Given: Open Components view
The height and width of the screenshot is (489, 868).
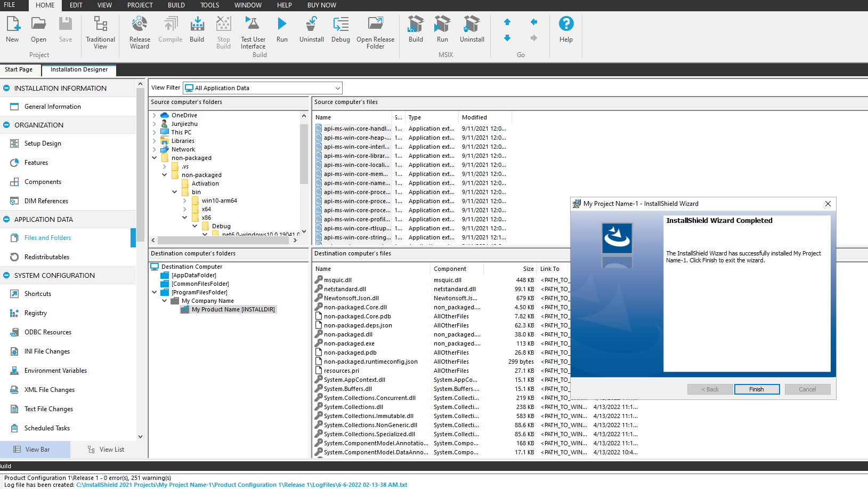Looking at the screenshot, I should click(x=43, y=182).
